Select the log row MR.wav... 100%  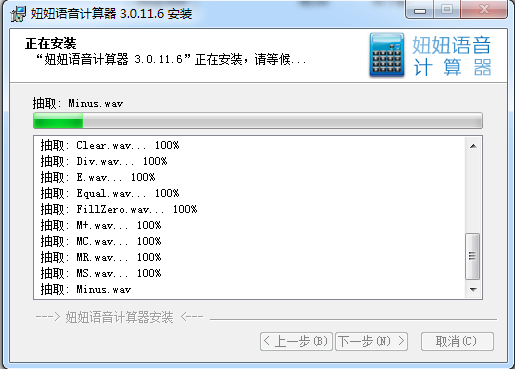click(x=101, y=257)
